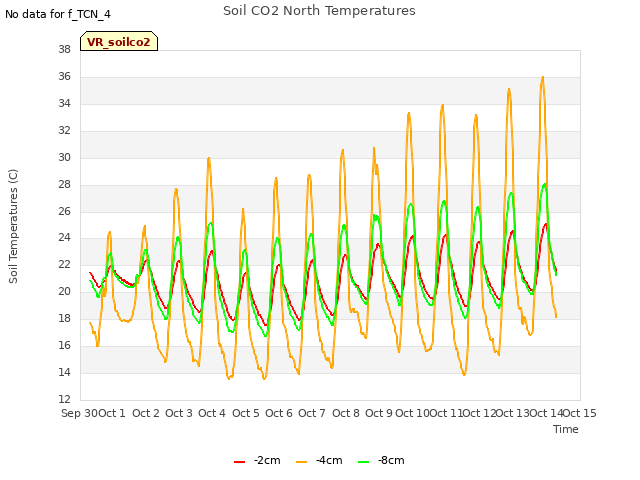Click the orange peak on Oct 13 near 35
The image size is (640, 480).
509,89
